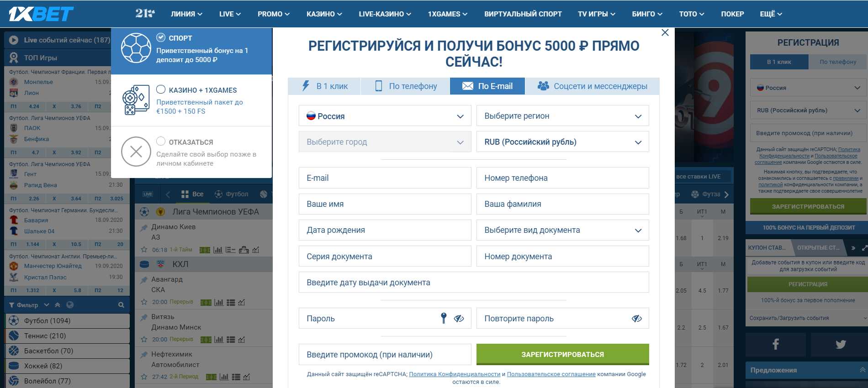Open the Казино menu in top navigation
The width and height of the screenshot is (868, 388).
(324, 14)
